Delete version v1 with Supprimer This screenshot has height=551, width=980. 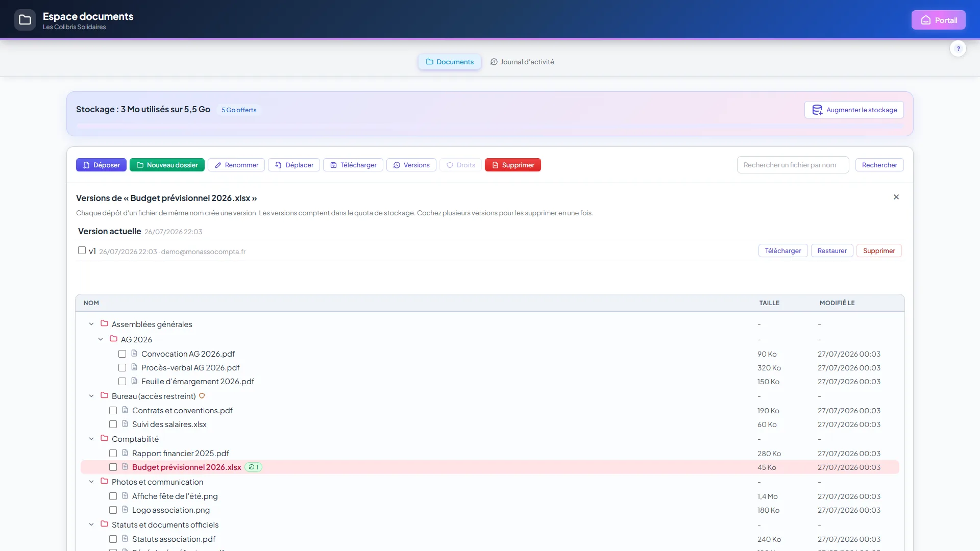[879, 251]
